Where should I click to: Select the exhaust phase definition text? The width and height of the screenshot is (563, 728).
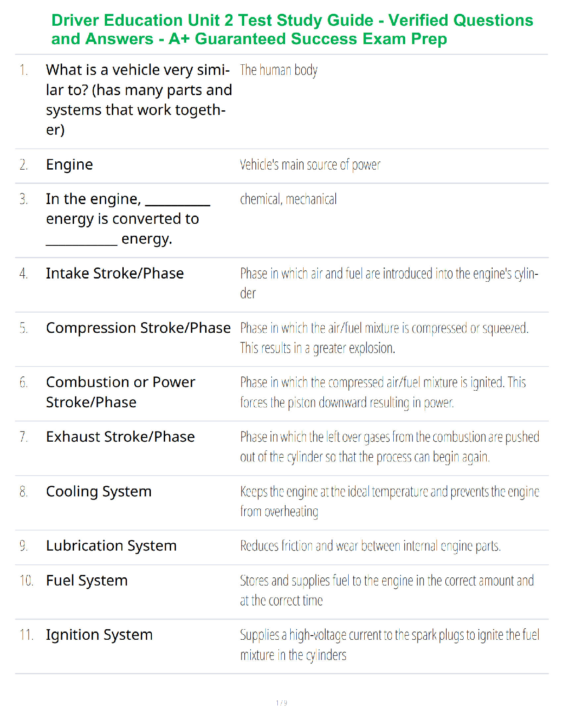pyautogui.click(x=390, y=447)
